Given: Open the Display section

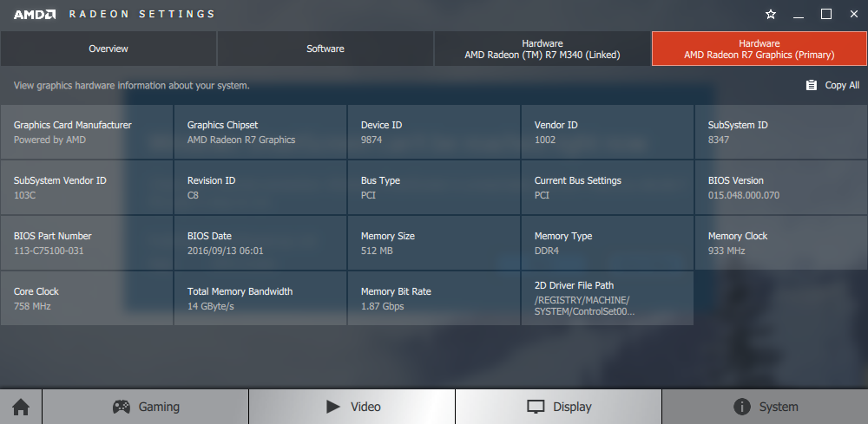Looking at the screenshot, I should coord(558,407).
